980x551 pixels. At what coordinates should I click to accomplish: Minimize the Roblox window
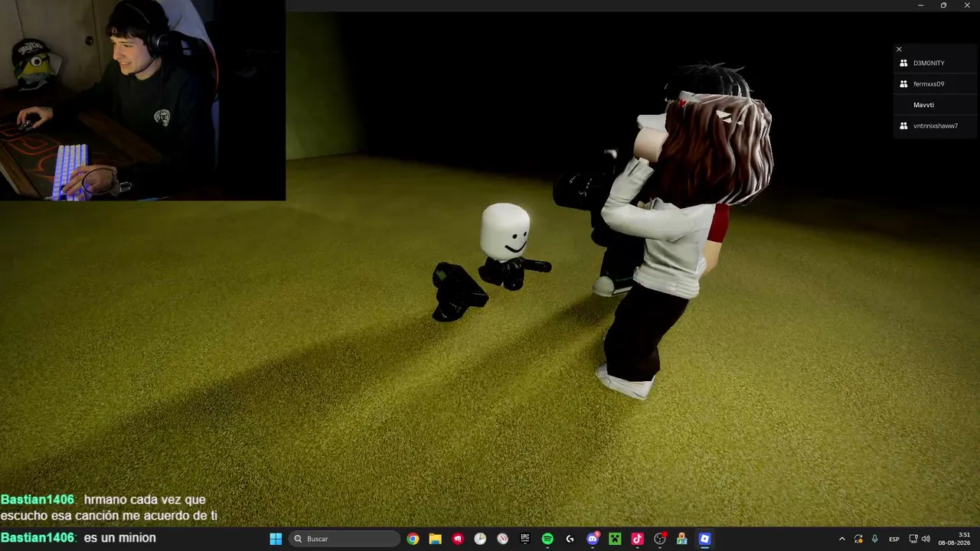pos(920,5)
